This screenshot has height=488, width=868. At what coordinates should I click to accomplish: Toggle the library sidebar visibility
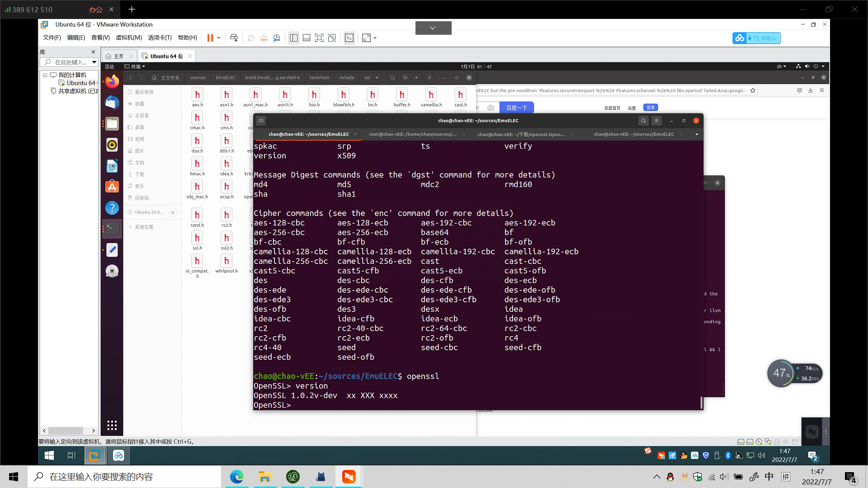pyautogui.click(x=293, y=38)
